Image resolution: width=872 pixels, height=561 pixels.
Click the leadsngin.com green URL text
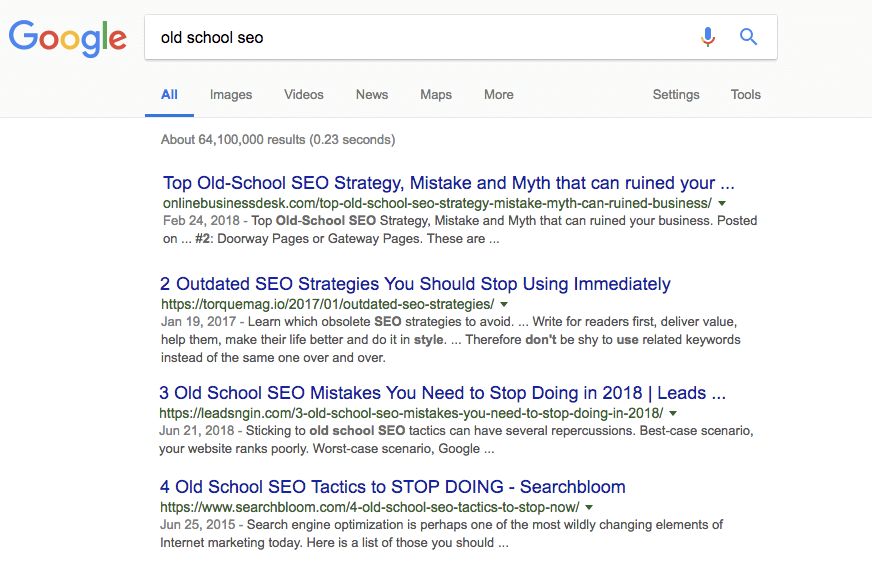411,413
